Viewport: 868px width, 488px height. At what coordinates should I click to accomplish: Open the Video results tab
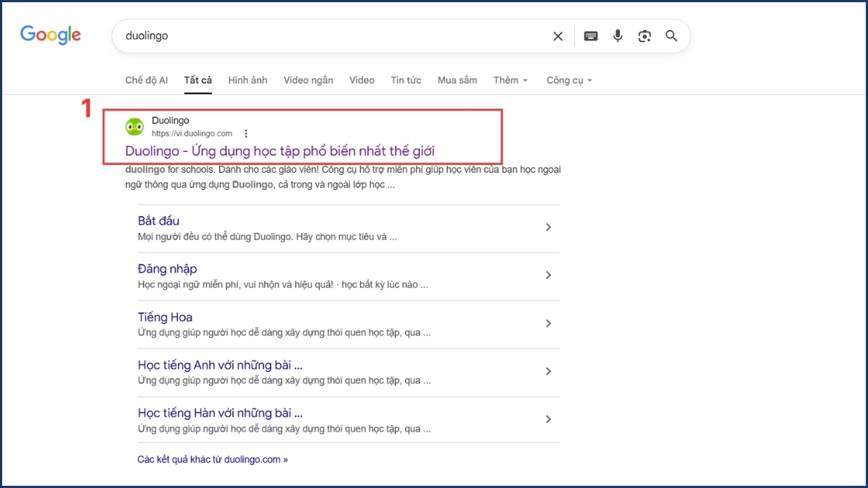tap(362, 80)
